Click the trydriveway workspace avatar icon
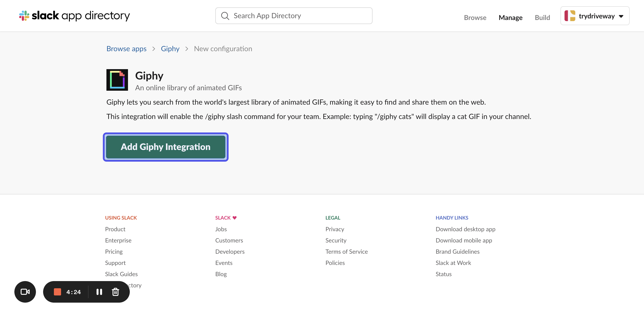Image resolution: width=644 pixels, height=317 pixels. 570,16
